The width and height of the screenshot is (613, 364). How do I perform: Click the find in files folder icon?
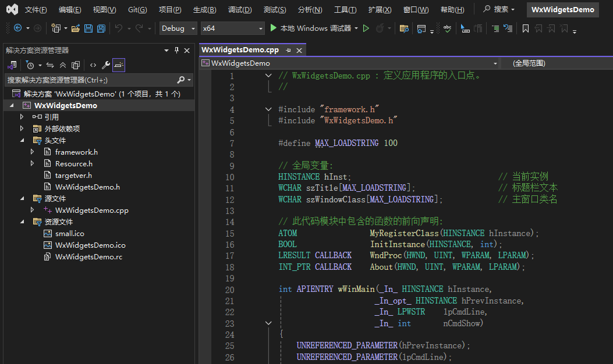click(404, 28)
